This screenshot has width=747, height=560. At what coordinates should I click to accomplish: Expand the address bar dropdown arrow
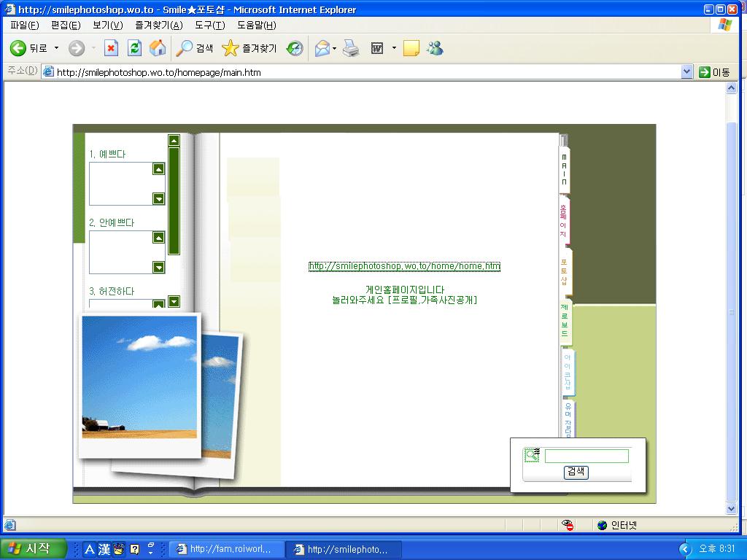coord(686,72)
